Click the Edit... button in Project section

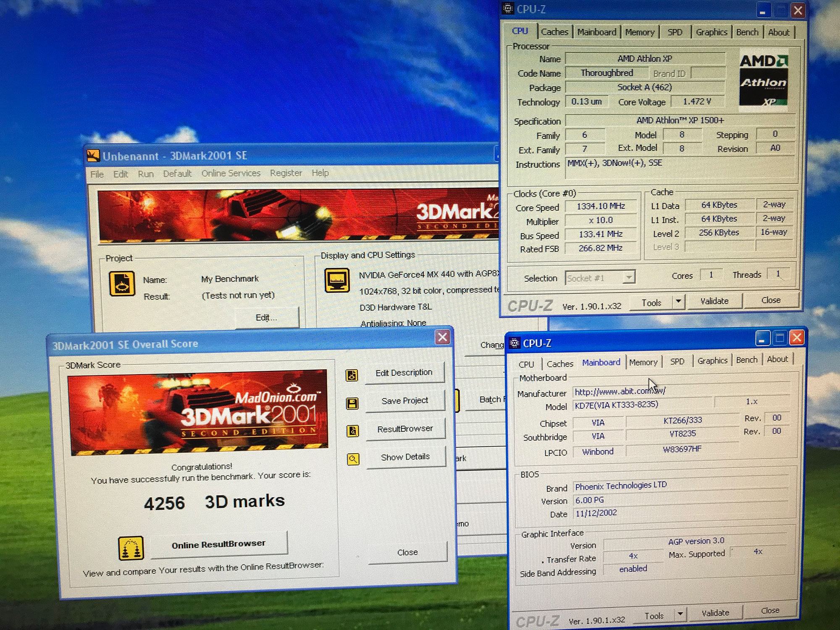tap(266, 318)
